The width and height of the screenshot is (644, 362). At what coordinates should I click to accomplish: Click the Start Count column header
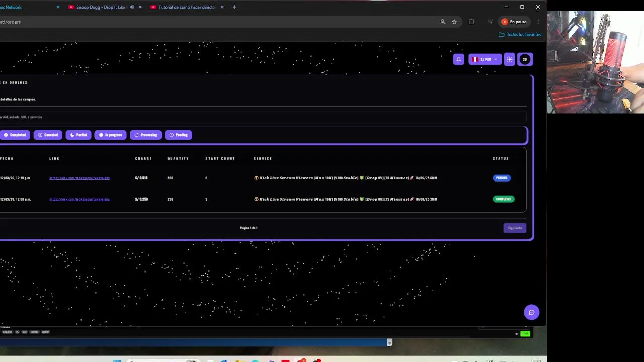[x=220, y=158]
